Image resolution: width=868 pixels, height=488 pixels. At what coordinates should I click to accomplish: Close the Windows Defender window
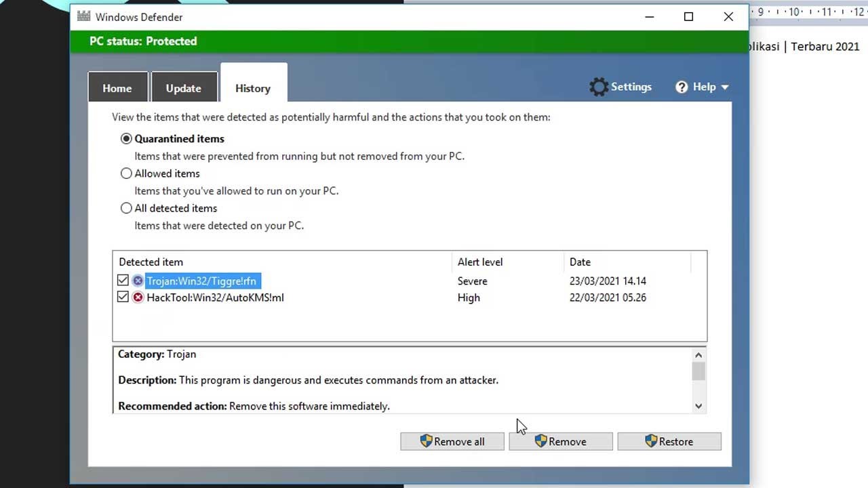(x=728, y=17)
